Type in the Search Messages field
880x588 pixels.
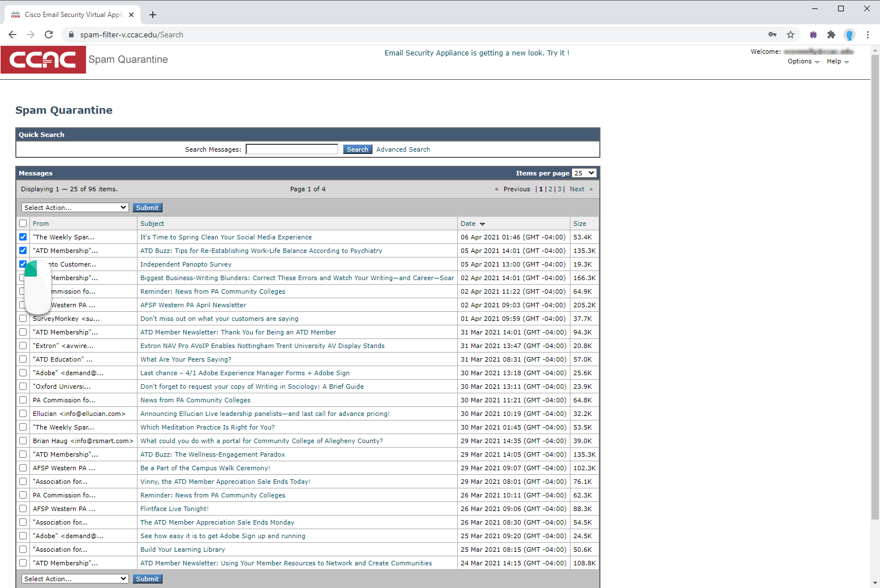(x=291, y=148)
